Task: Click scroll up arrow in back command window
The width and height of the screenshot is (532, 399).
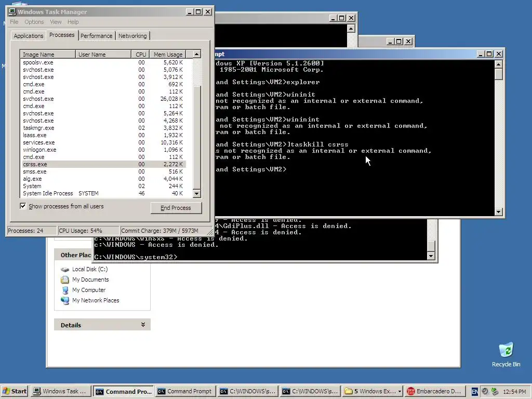Action: click(x=351, y=28)
